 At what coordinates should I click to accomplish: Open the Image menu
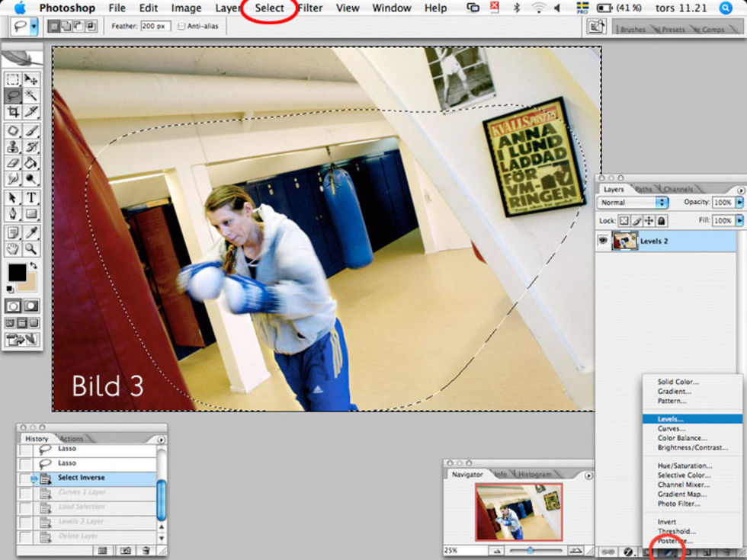186,8
